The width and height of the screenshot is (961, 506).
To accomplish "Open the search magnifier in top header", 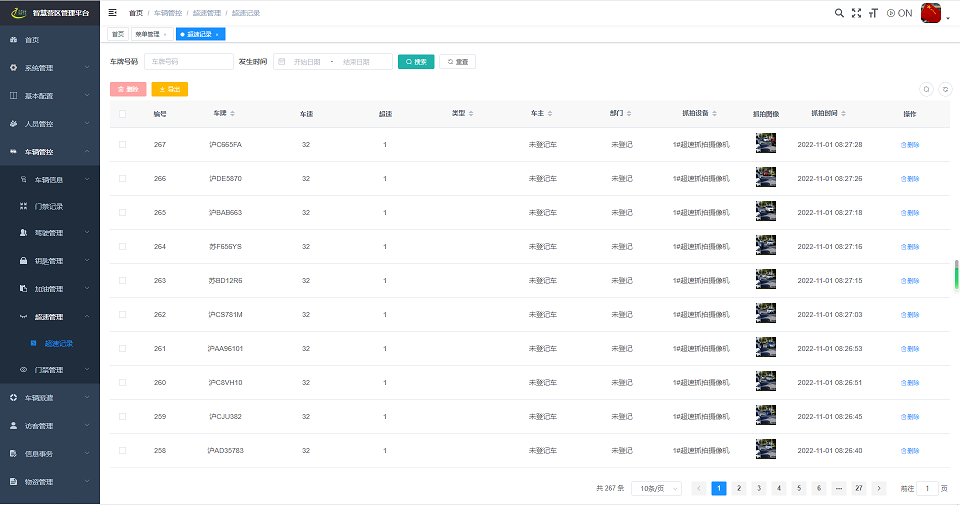I will pos(839,13).
